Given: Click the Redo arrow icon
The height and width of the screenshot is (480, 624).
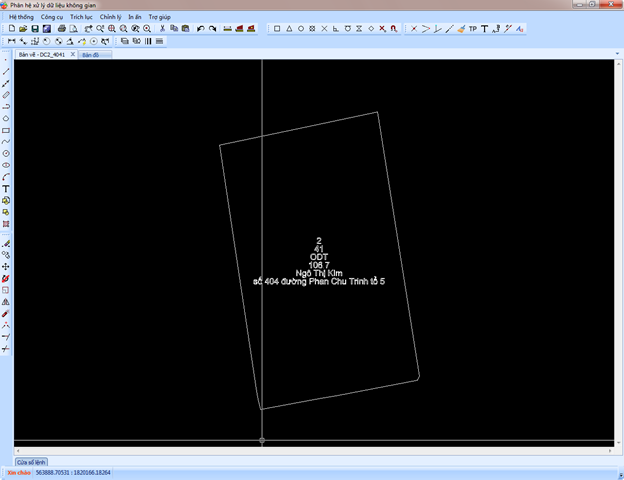Looking at the screenshot, I should click(x=213, y=29).
